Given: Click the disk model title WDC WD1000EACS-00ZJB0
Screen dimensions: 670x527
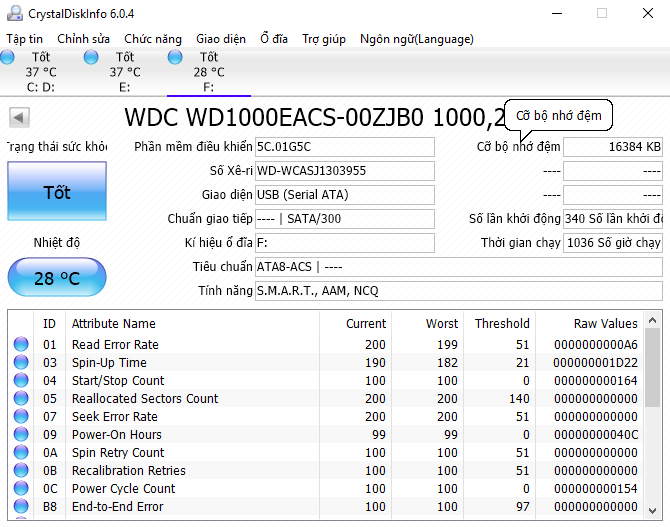Looking at the screenshot, I should pos(274,117).
